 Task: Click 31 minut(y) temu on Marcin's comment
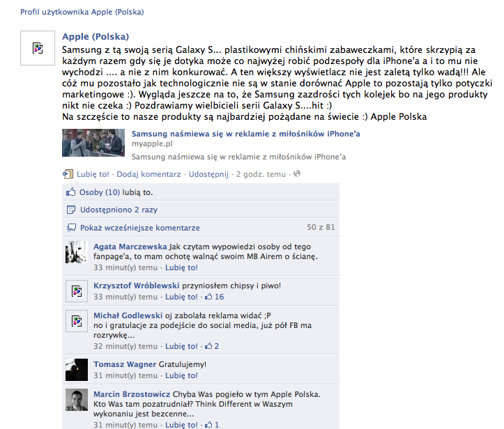point(125,425)
